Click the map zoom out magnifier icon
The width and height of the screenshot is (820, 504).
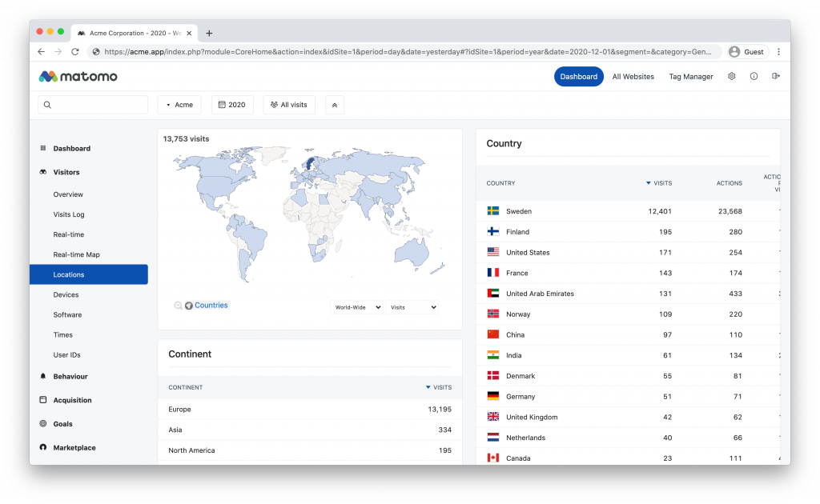click(178, 306)
